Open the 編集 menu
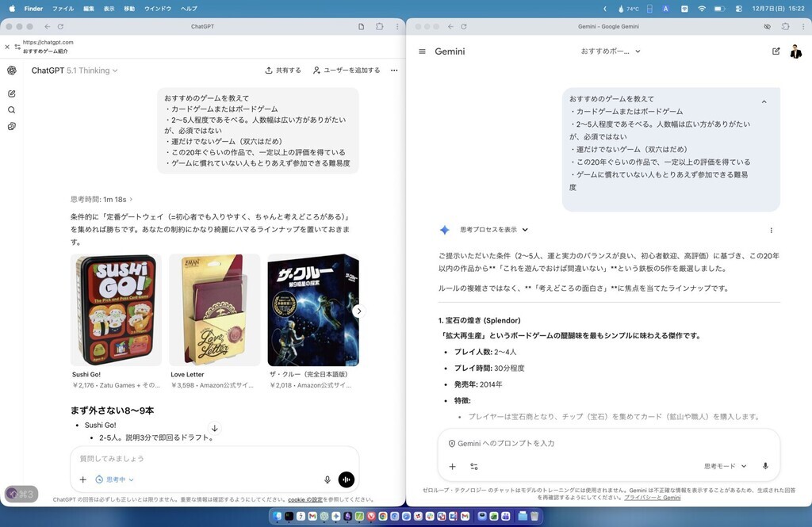Screen dimensions: 812x527 (x=89, y=8)
